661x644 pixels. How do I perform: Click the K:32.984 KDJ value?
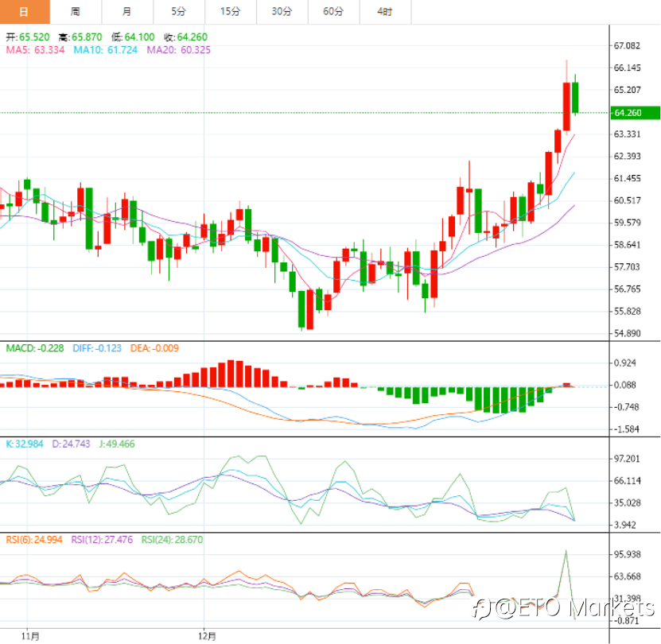[25, 444]
